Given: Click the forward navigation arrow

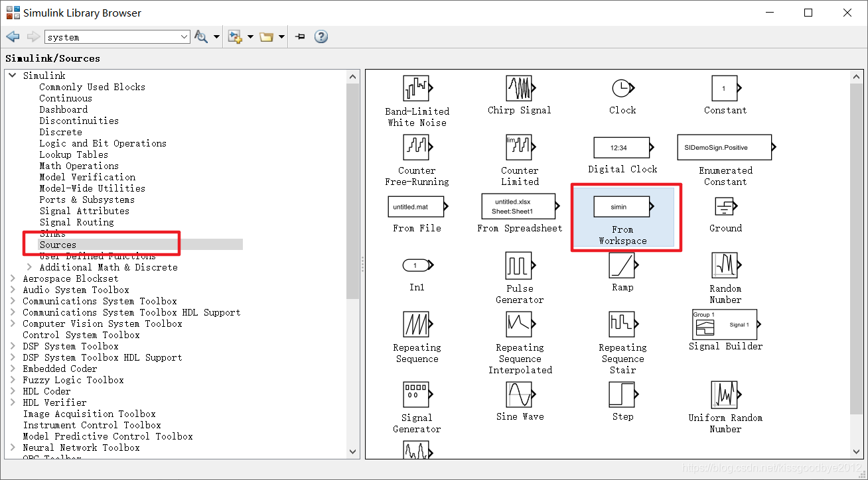Looking at the screenshot, I should point(33,37).
